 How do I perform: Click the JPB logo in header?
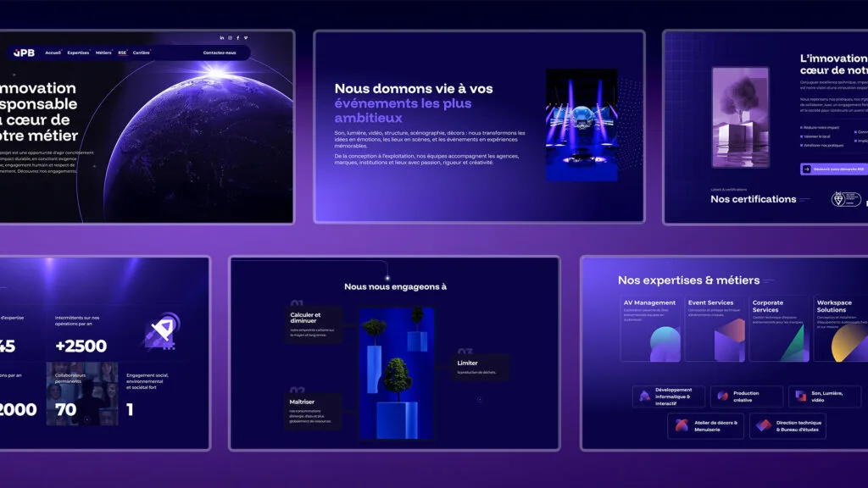point(24,53)
